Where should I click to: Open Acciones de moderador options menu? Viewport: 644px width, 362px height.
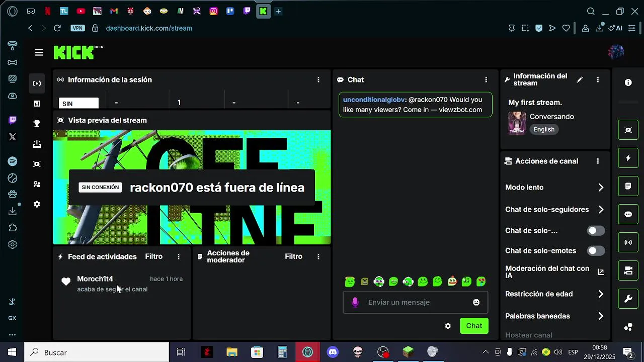coord(318,256)
